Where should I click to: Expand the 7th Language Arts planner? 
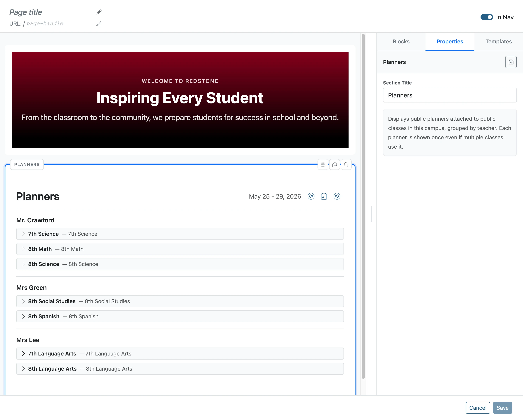click(180, 354)
